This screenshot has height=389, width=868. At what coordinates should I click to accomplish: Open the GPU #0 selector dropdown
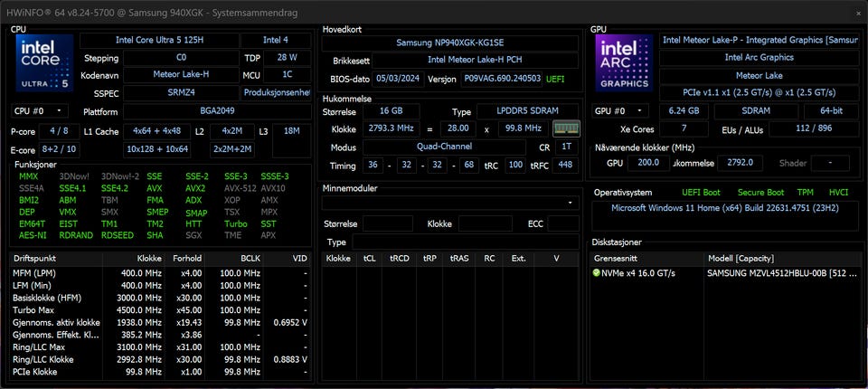[620, 111]
